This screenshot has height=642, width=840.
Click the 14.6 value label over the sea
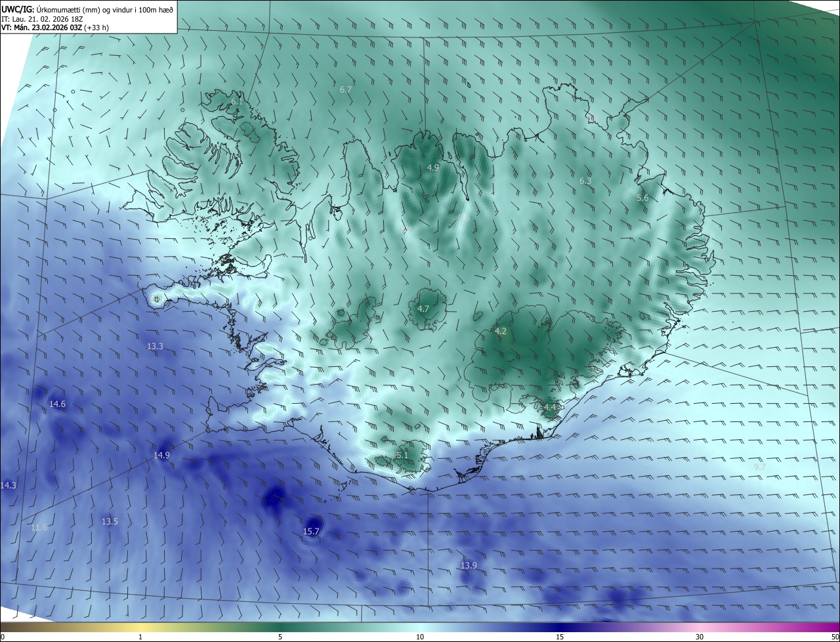point(58,404)
